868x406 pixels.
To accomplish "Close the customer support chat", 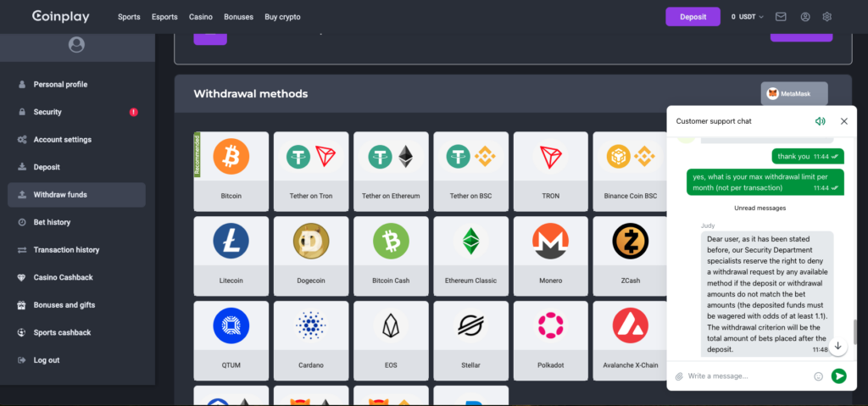I will point(843,121).
